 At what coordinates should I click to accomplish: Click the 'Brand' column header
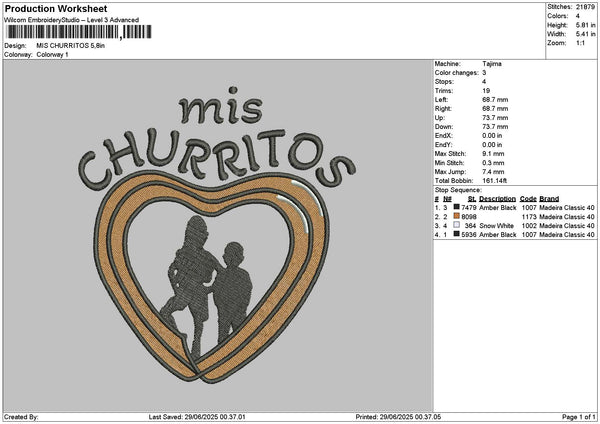[549, 199]
